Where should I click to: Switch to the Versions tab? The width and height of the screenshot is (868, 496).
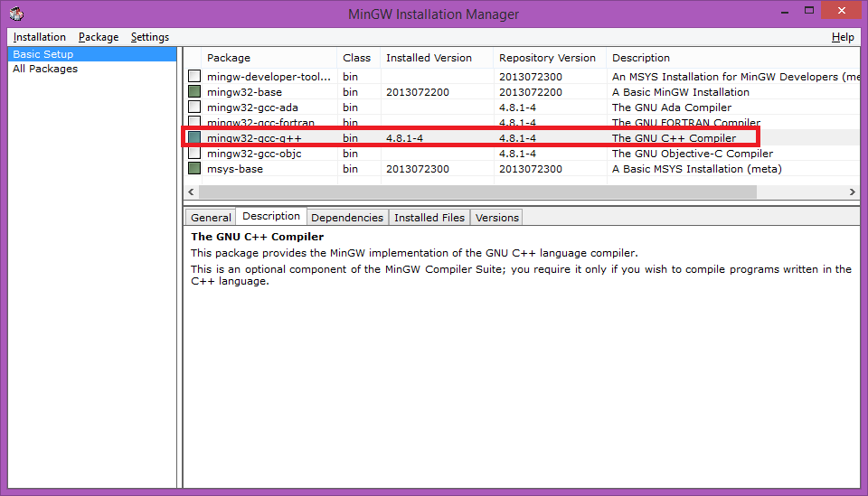pyautogui.click(x=497, y=218)
